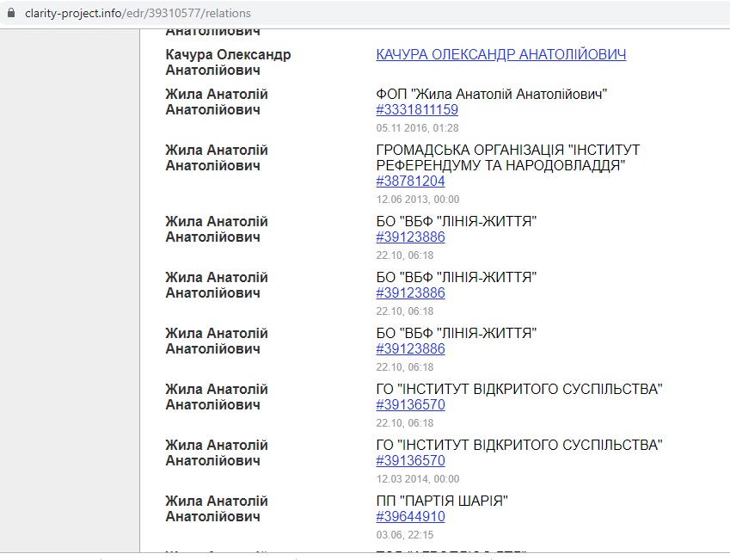Click the timestamp 05.11 2016, 01:28
The image size is (730, 560).
[417, 128]
